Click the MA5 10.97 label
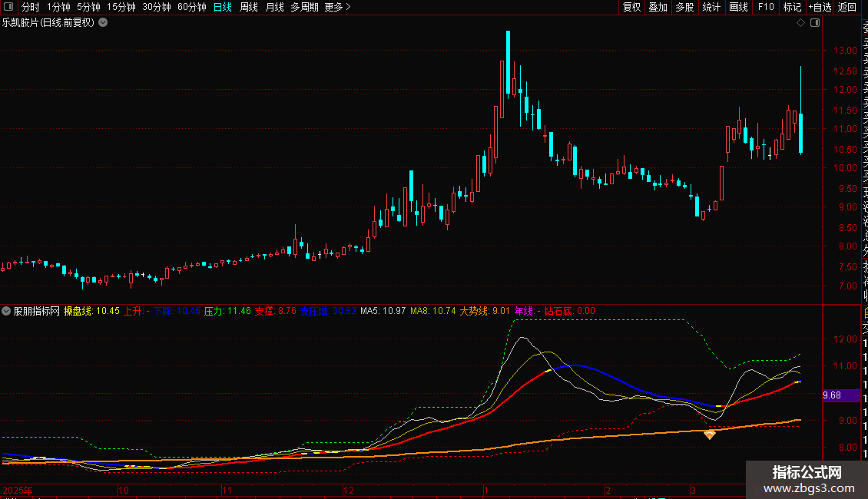 pyautogui.click(x=383, y=311)
